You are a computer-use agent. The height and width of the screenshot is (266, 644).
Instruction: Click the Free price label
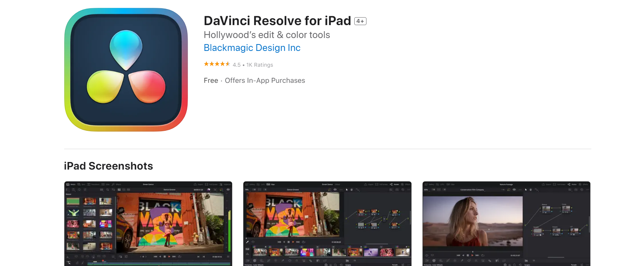211,81
